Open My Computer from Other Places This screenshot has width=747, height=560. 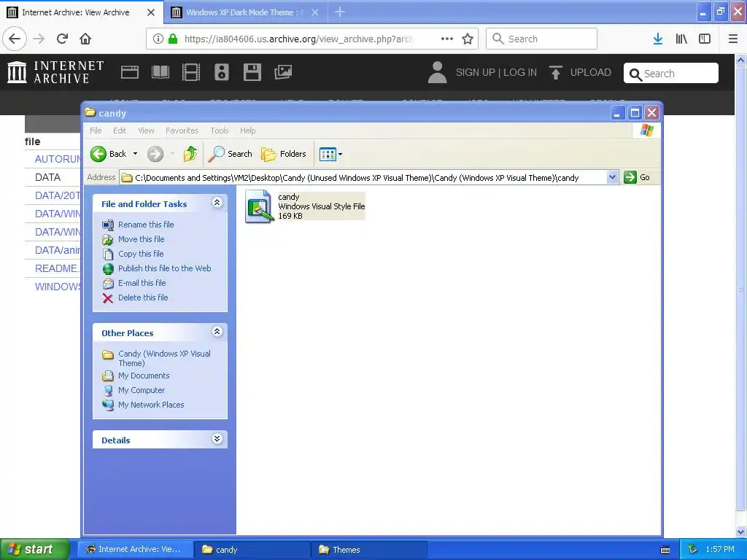(x=141, y=390)
